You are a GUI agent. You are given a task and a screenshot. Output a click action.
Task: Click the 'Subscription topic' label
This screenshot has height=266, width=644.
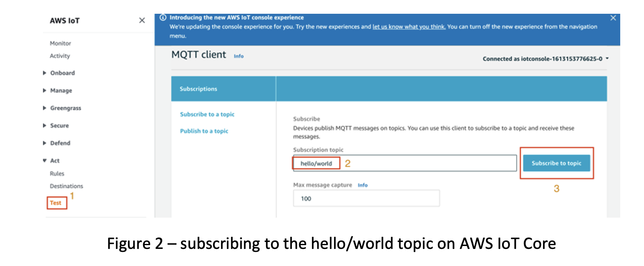pos(318,150)
